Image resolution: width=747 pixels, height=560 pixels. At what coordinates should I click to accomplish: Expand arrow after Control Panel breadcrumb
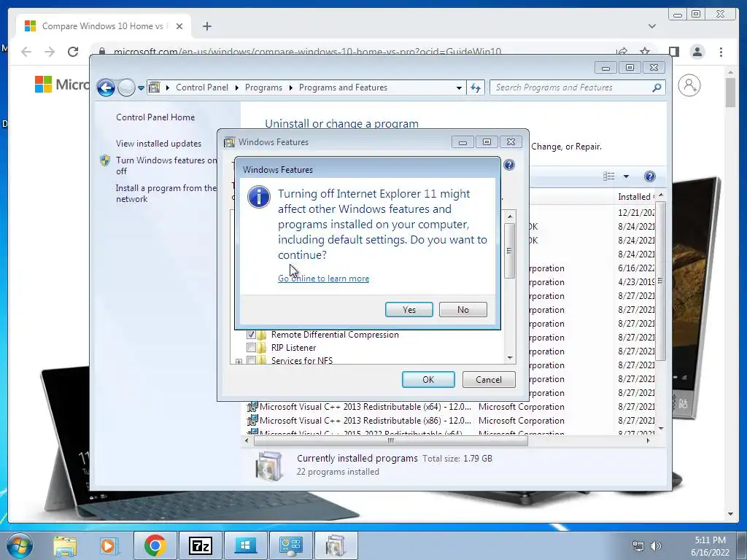(237, 87)
